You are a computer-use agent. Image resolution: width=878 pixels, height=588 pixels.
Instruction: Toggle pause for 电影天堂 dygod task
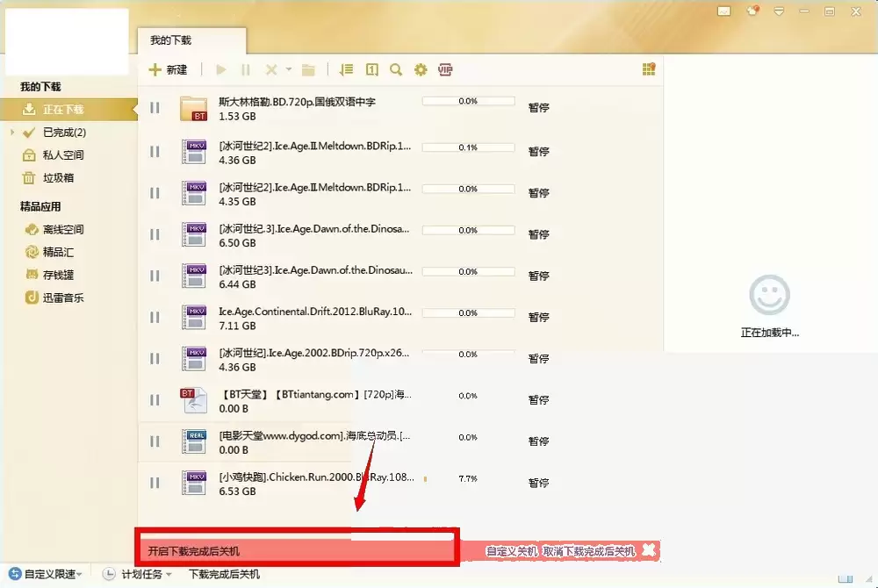pos(155,441)
